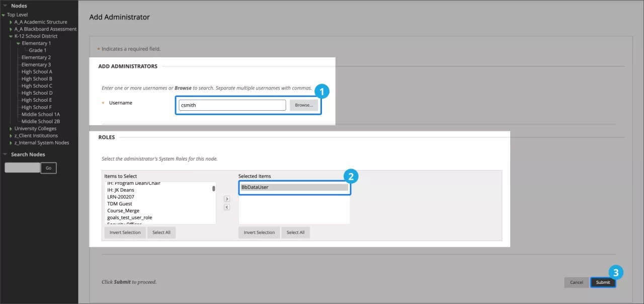Click Select All under Selected Items
Screen dimensions: 644x304
pyautogui.click(x=295, y=232)
